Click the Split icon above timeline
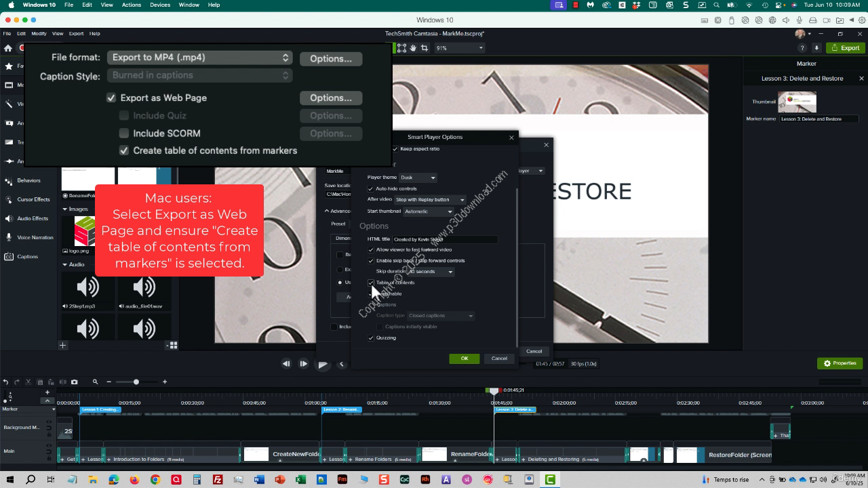This screenshot has height=488, width=868. [62, 382]
